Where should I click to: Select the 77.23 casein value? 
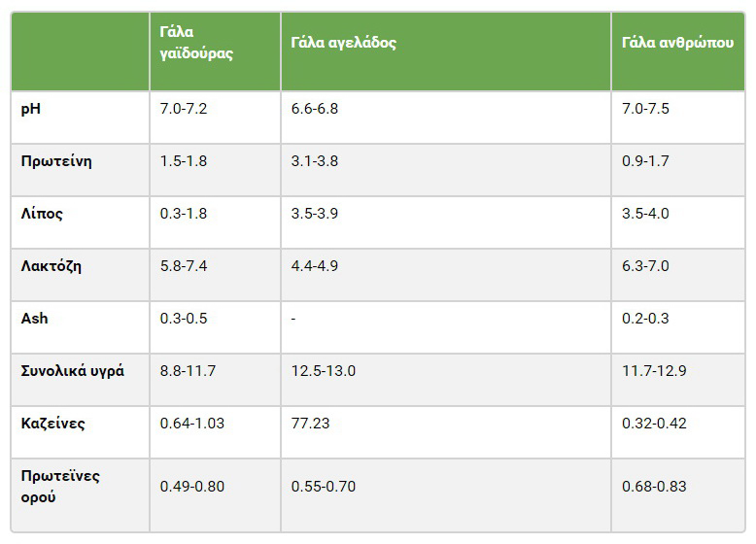coord(310,424)
